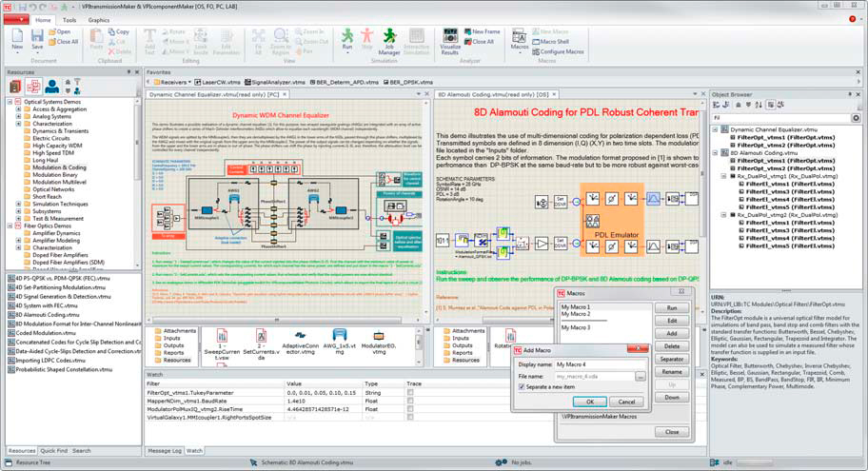The image size is (868, 471).
Task: Open BER_Determ_APD.vtms favorite
Action: (x=344, y=83)
